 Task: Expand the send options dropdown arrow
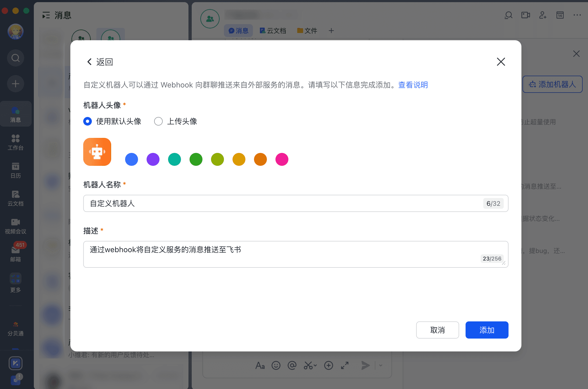coord(381,365)
